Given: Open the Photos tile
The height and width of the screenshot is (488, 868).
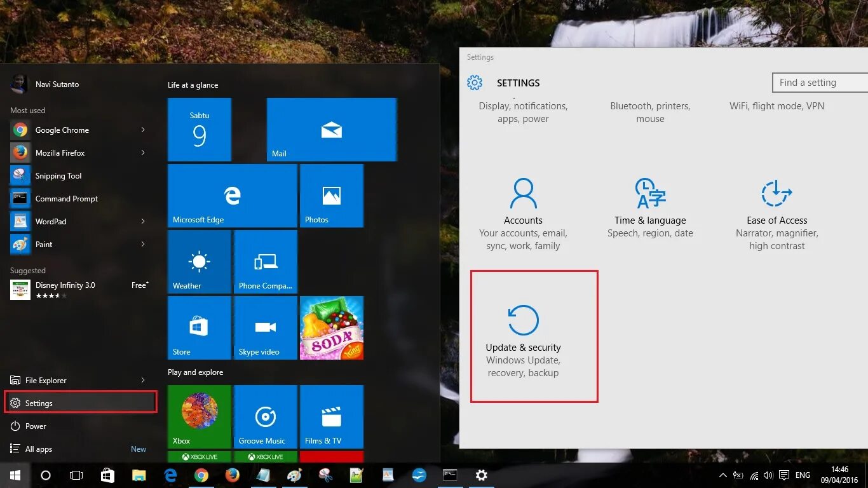Looking at the screenshot, I should pos(332,196).
